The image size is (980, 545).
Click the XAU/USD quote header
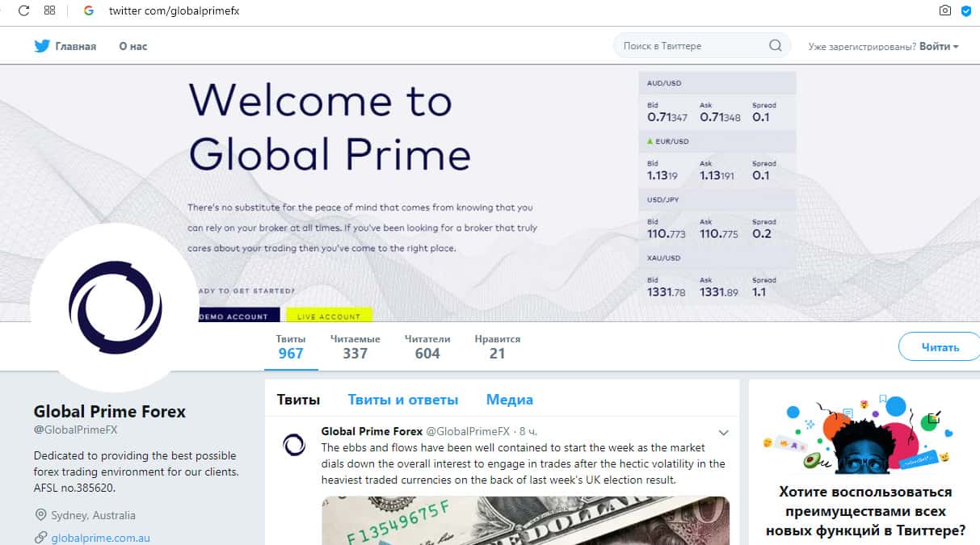point(717,258)
